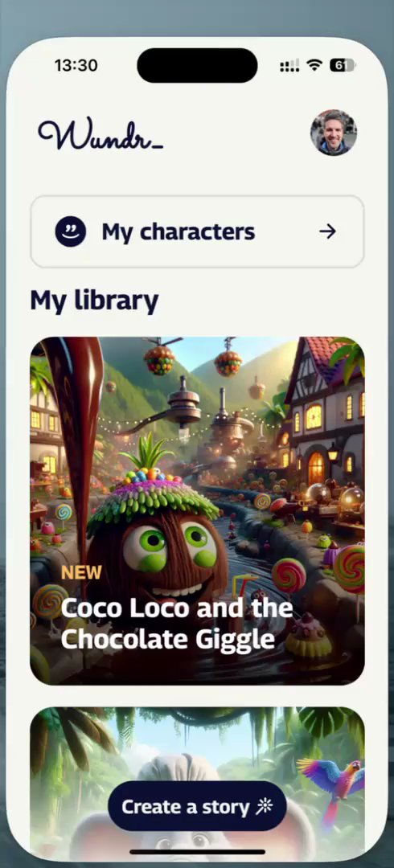
Task: Tap the 13:30 clock in status bar
Action: tap(76, 65)
